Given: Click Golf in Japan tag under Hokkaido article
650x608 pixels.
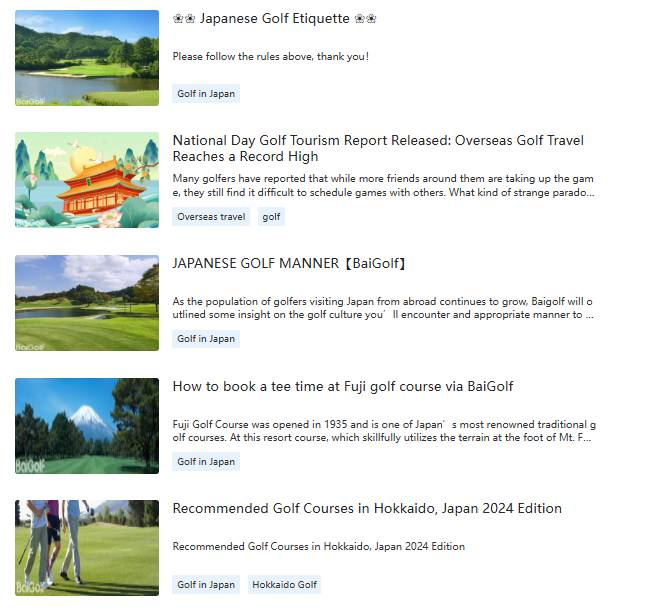Looking at the screenshot, I should coord(206,585).
